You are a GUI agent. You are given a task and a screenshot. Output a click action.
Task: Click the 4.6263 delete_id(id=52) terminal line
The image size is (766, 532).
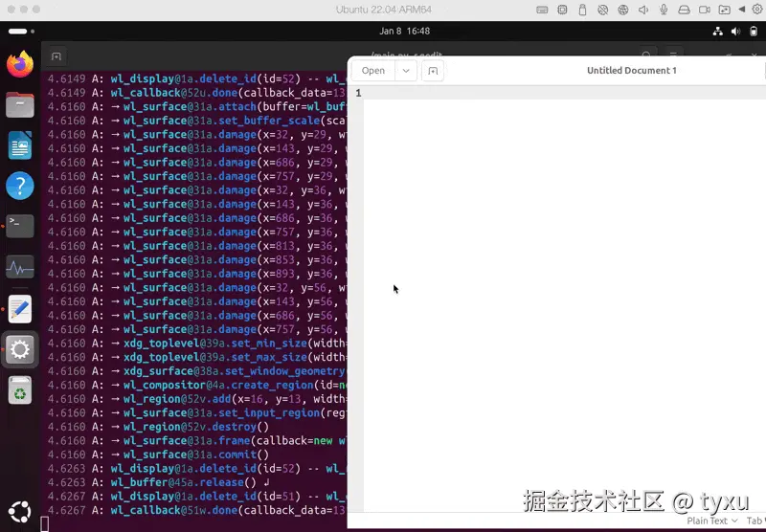[x=196, y=469]
